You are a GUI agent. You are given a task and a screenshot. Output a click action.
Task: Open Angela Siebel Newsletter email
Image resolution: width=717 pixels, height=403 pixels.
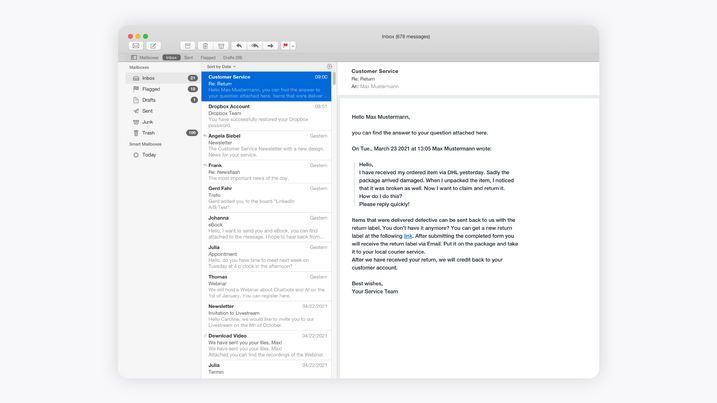click(267, 145)
